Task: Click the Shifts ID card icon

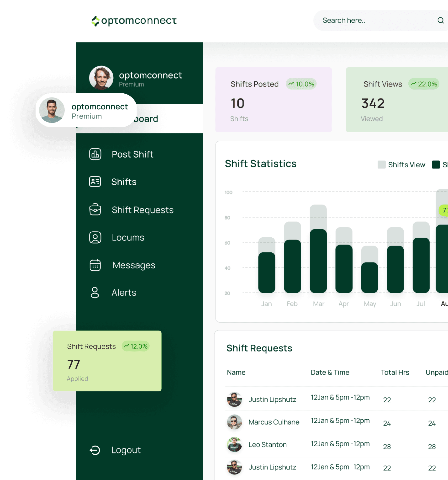Action: point(95,181)
